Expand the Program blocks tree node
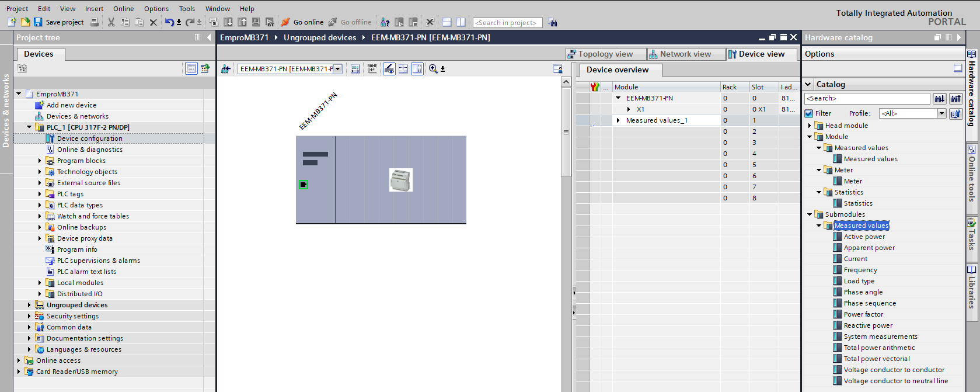 (x=40, y=161)
